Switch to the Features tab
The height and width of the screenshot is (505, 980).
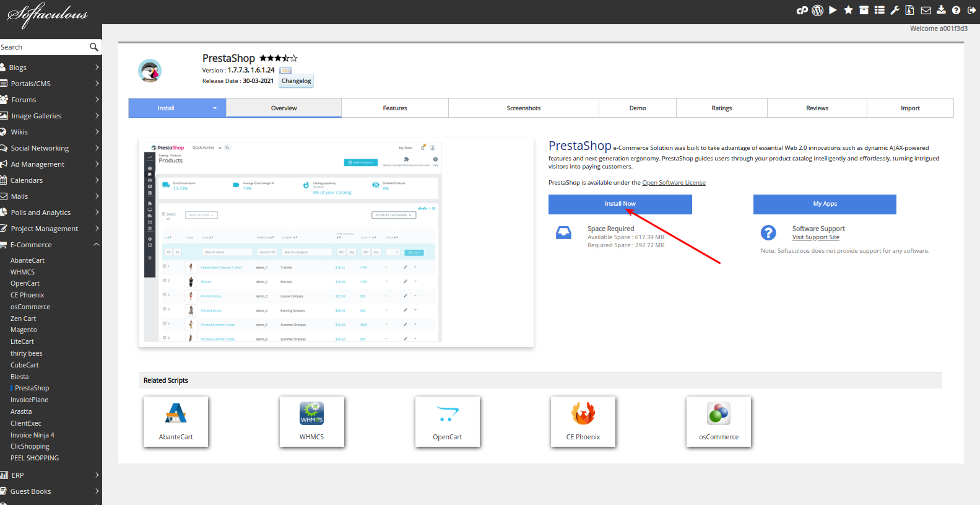point(395,108)
